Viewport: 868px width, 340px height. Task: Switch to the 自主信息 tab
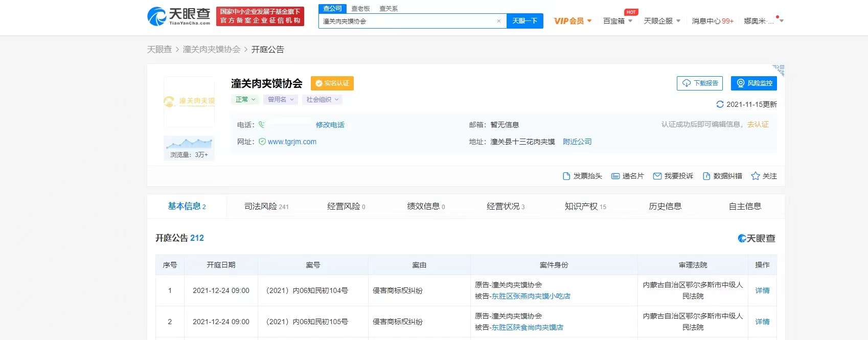[745, 206]
